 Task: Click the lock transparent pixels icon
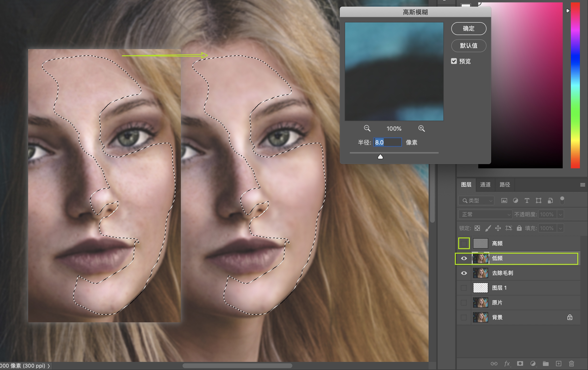pyautogui.click(x=477, y=228)
